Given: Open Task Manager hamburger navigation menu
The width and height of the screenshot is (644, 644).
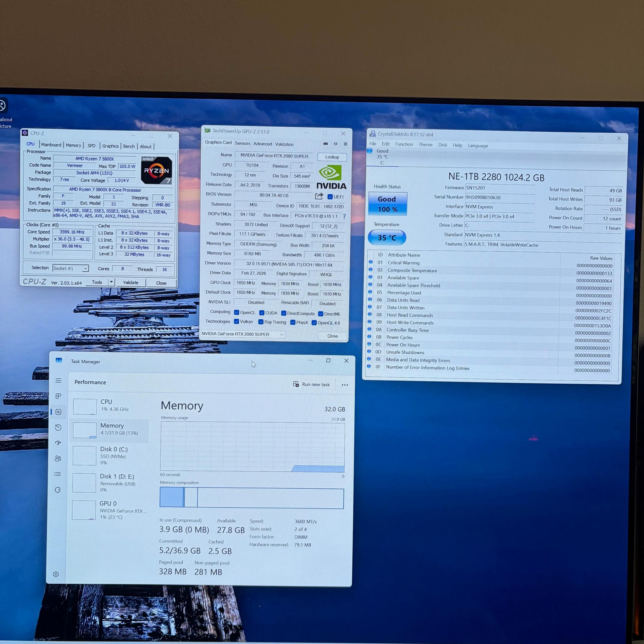Looking at the screenshot, I should 58,380.
